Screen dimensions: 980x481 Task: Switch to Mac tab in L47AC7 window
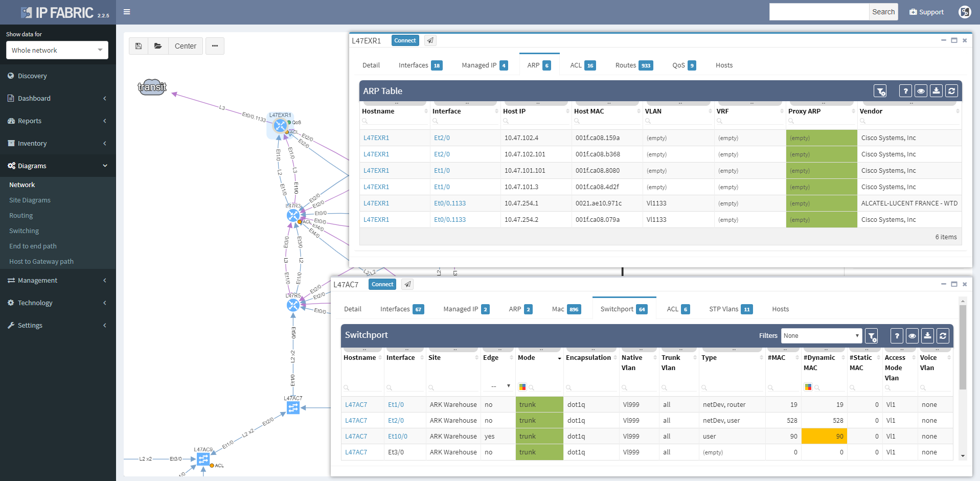(x=566, y=309)
